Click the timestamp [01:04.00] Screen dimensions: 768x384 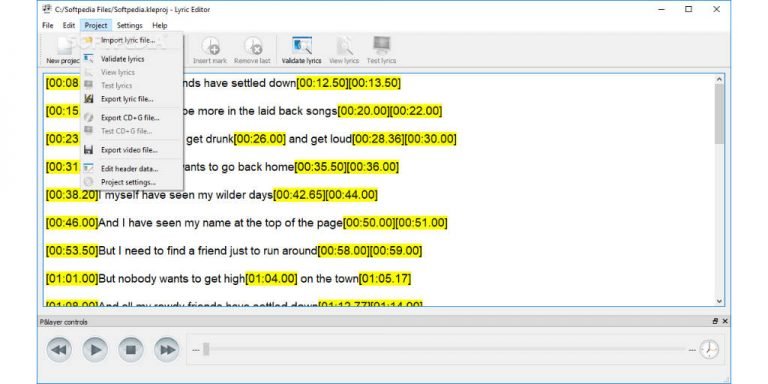[x=271, y=279]
